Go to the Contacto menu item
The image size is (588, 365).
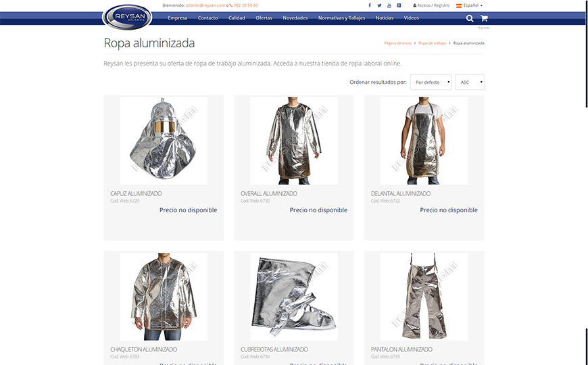point(207,18)
